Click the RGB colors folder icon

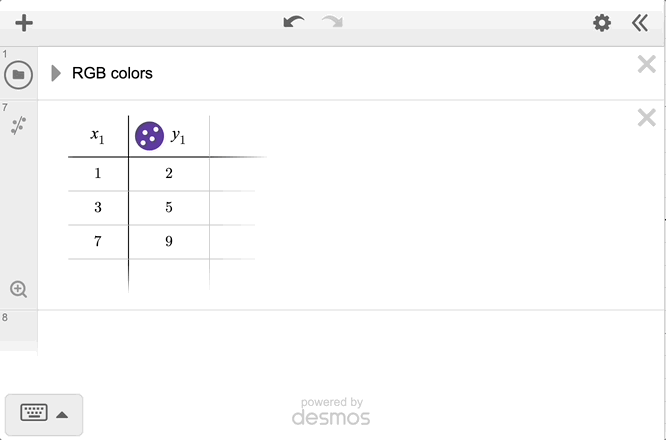click(18, 74)
